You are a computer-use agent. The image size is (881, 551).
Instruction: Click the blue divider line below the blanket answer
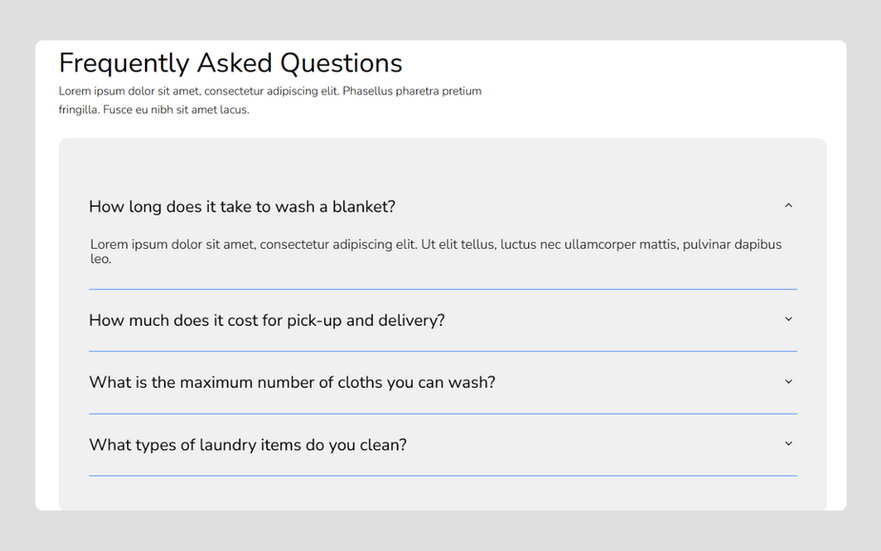point(442,289)
